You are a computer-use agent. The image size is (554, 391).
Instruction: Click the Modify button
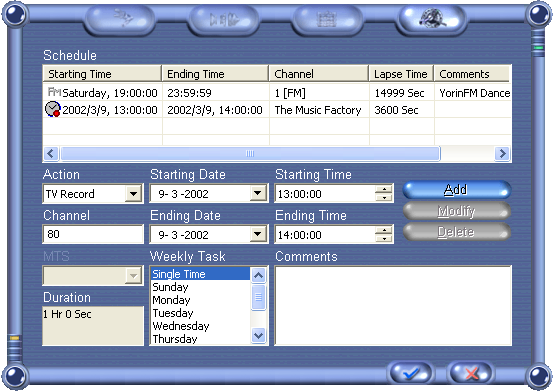coord(457,211)
